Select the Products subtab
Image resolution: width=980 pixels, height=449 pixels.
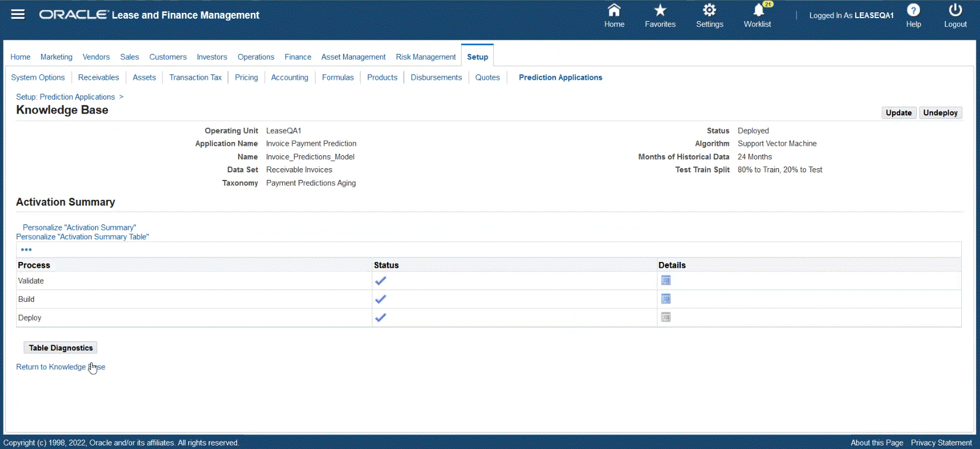pos(382,77)
